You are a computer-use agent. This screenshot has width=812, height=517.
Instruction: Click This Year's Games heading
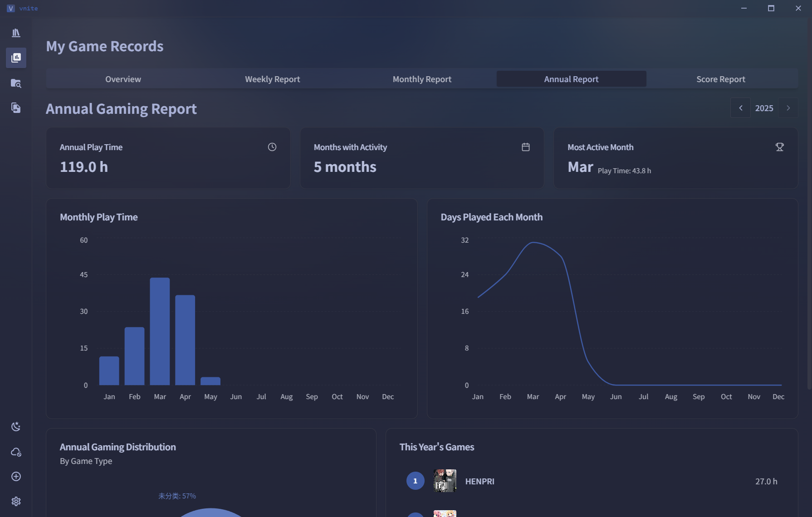(437, 447)
